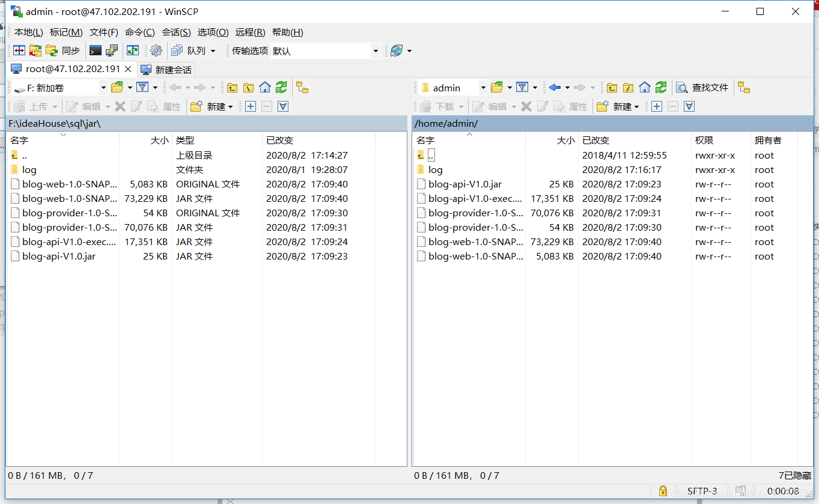Toggle the local directory tree icon

coord(302,88)
